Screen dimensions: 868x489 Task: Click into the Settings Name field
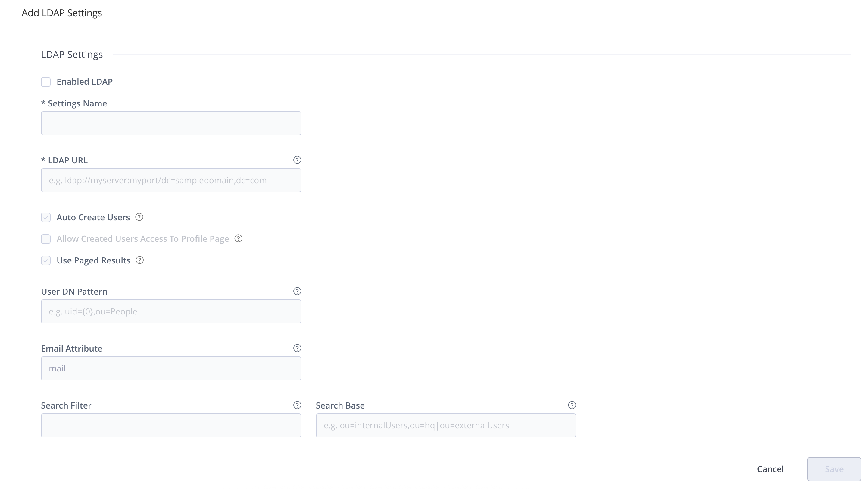tap(171, 123)
